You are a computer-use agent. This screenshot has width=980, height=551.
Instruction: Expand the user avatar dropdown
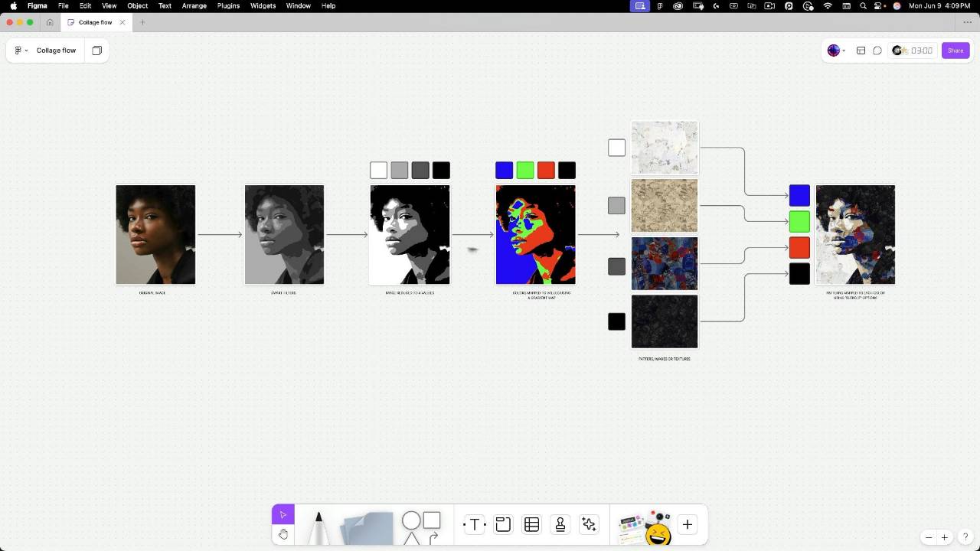tap(836, 51)
